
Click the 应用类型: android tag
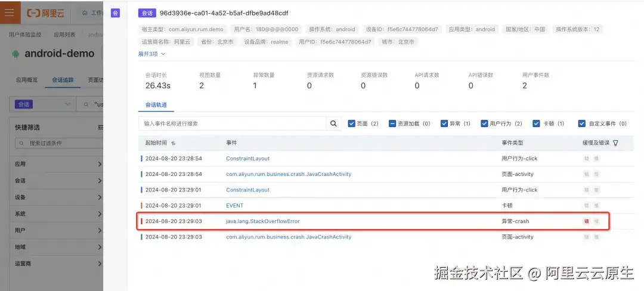pos(472,30)
